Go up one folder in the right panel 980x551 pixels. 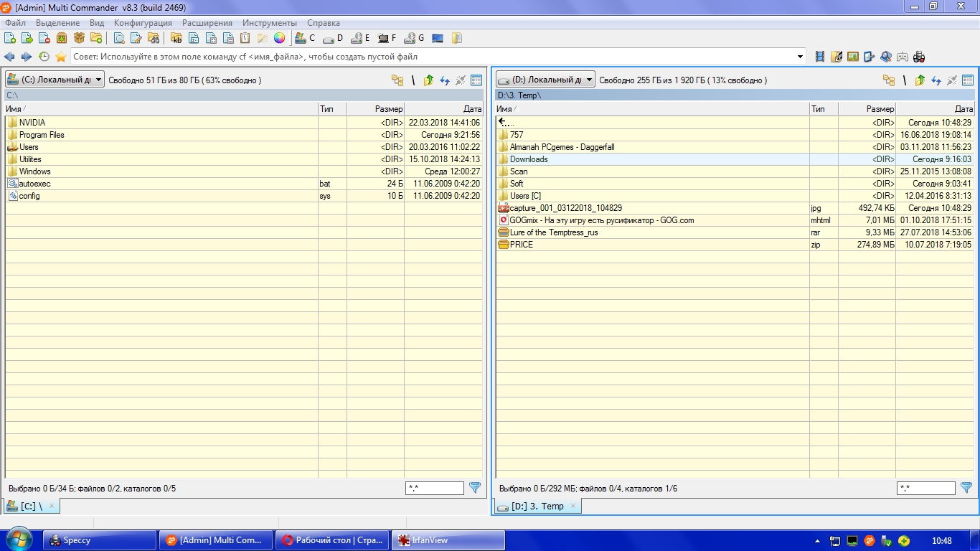pos(920,80)
